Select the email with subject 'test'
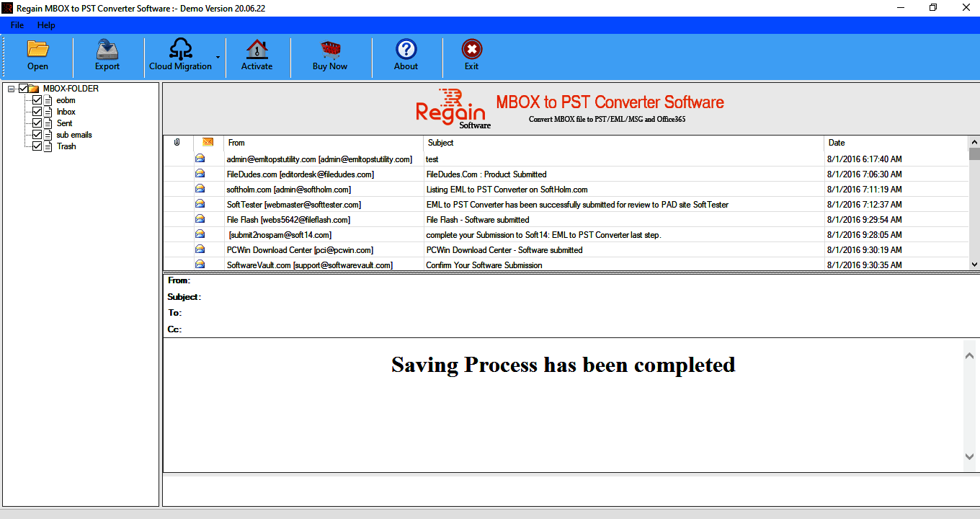This screenshot has width=980, height=519. pyautogui.click(x=432, y=159)
